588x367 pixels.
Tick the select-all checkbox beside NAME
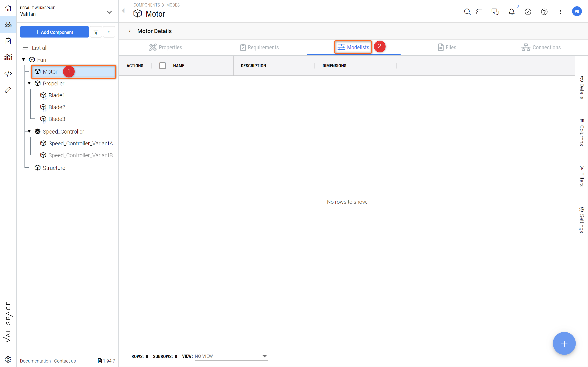point(162,65)
